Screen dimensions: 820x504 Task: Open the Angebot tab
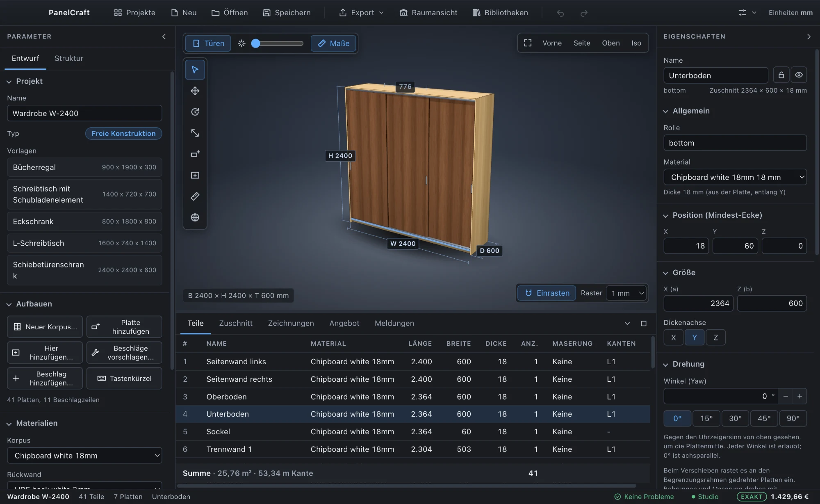coord(344,323)
